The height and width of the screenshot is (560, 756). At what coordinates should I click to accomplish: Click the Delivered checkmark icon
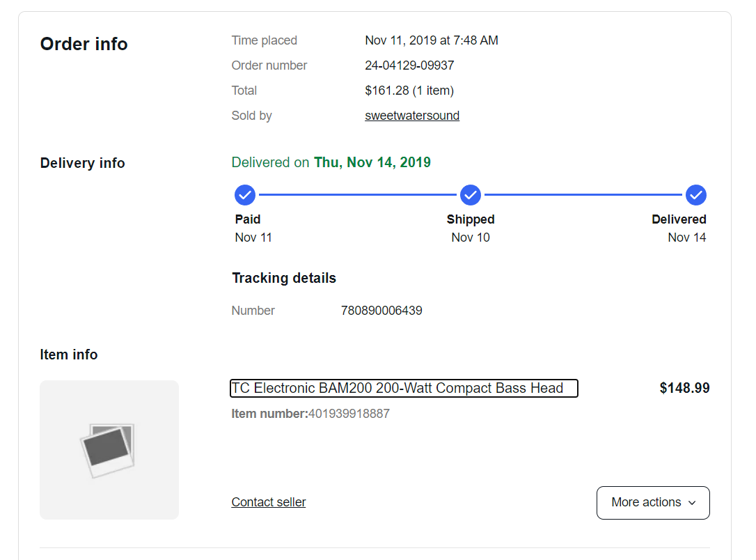coord(695,195)
